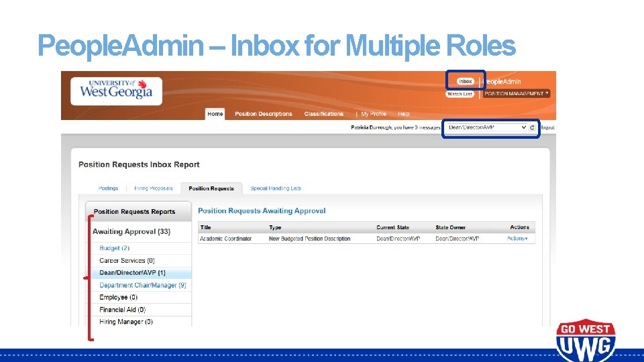Image resolution: width=644 pixels, height=362 pixels.
Task: Click the State Owner column header
Action: [x=451, y=227]
